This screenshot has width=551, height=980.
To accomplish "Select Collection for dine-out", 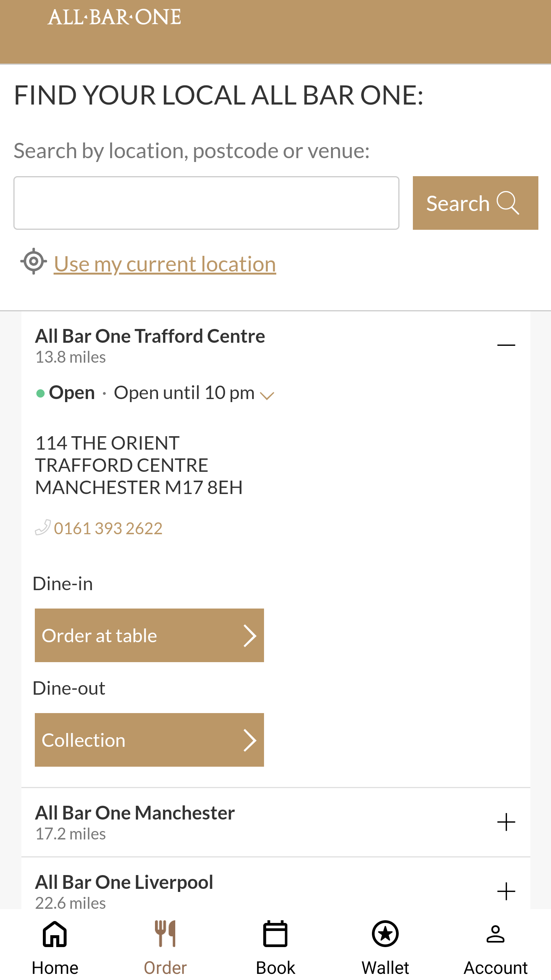I will [x=149, y=740].
